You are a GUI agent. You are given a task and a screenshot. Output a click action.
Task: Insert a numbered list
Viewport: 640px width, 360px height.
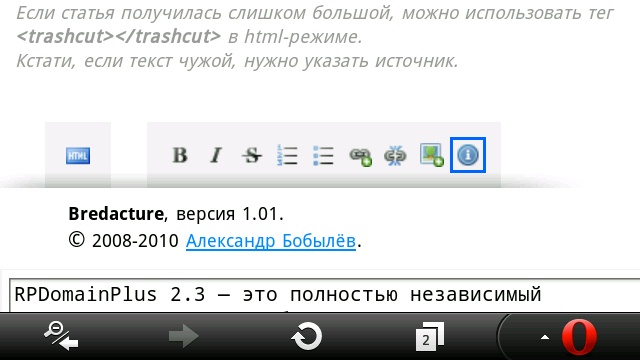click(287, 155)
